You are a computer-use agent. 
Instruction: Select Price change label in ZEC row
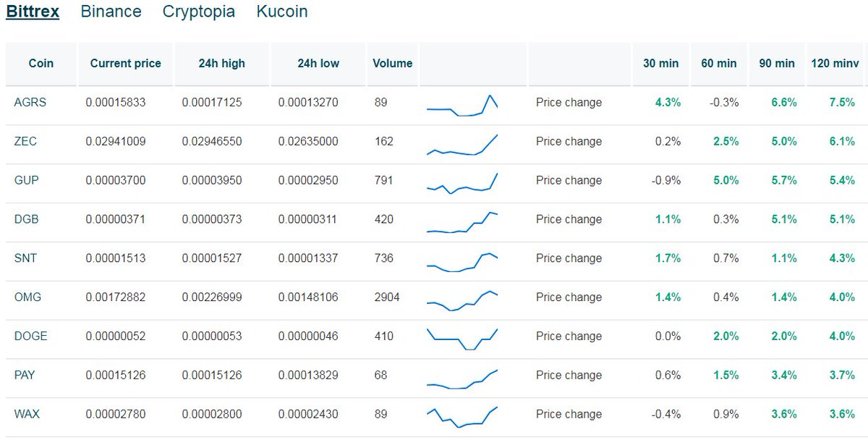[569, 142]
